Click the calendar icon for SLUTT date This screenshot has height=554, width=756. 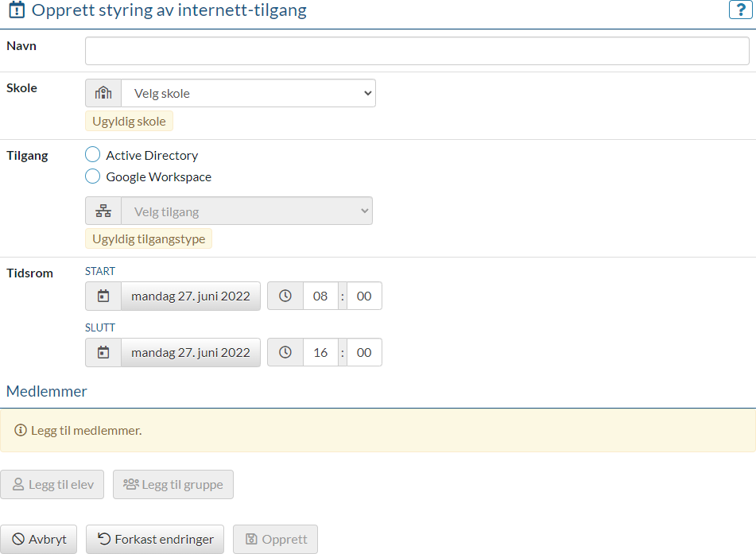[x=103, y=352]
